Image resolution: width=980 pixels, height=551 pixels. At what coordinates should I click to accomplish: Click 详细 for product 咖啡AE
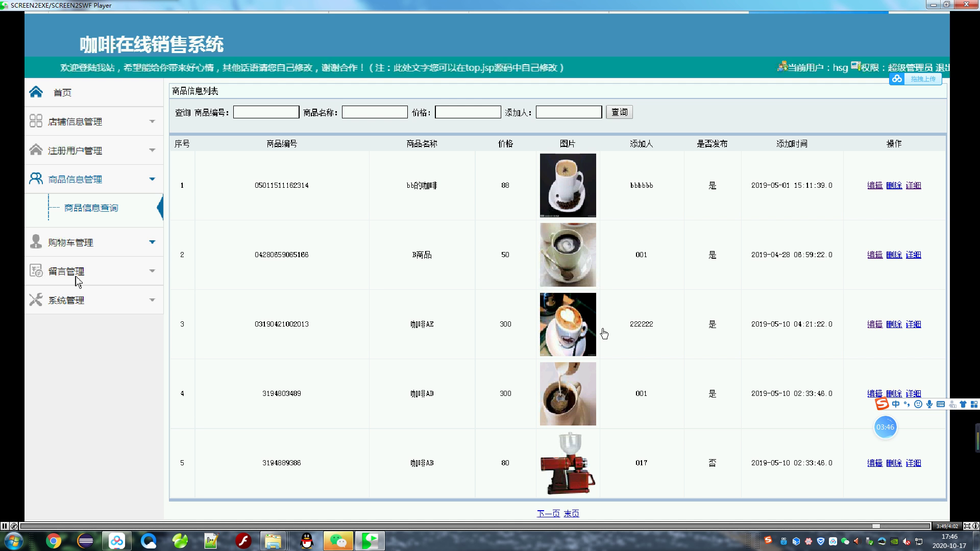[x=913, y=324]
